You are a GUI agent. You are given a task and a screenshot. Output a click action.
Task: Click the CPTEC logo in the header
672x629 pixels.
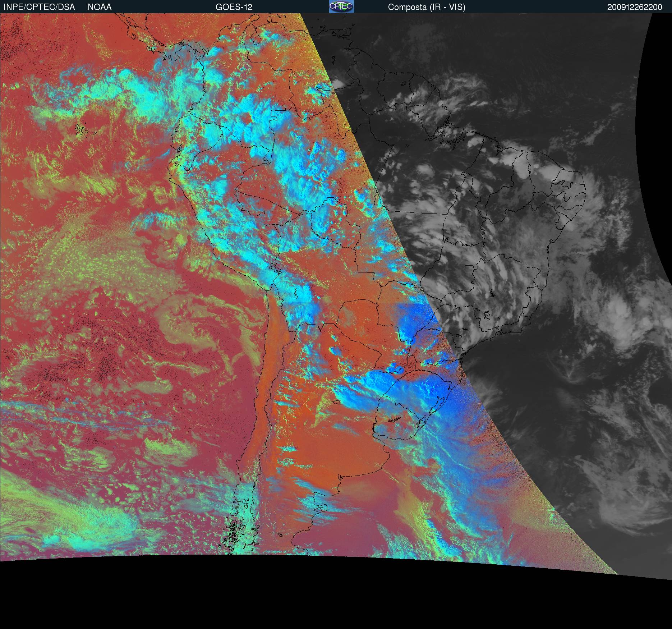[x=341, y=6]
